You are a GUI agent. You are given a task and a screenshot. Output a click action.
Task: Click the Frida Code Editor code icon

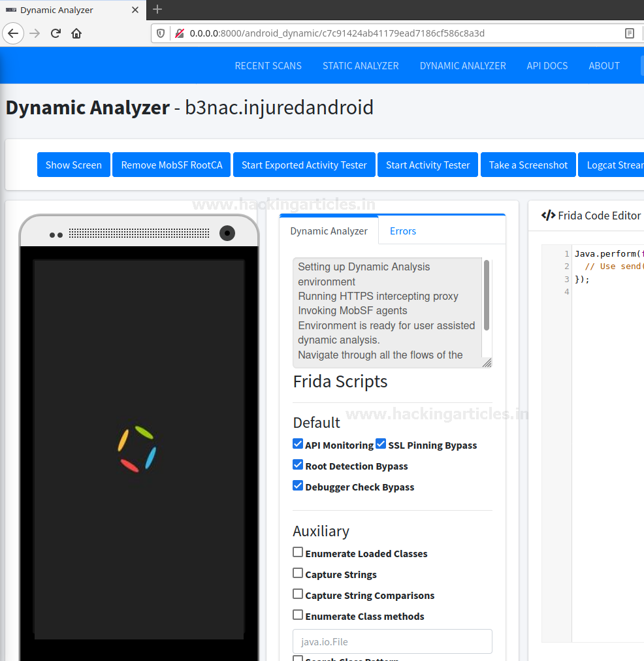coord(549,216)
